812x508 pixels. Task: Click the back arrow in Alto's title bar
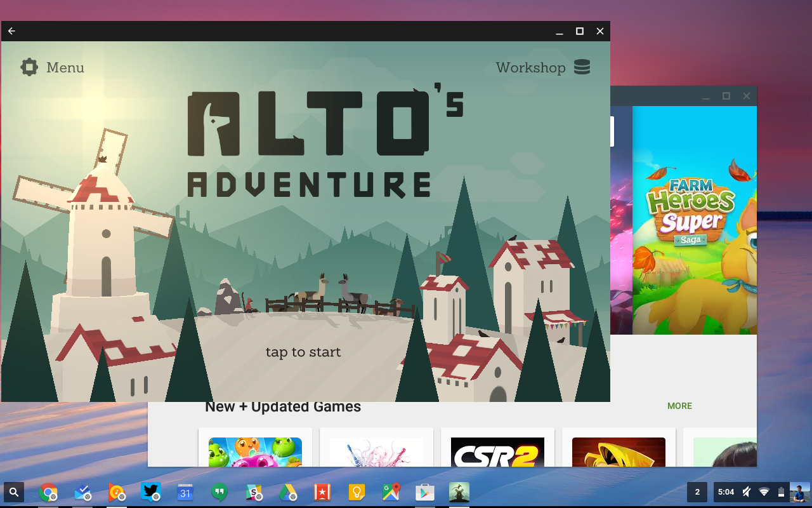[11, 31]
